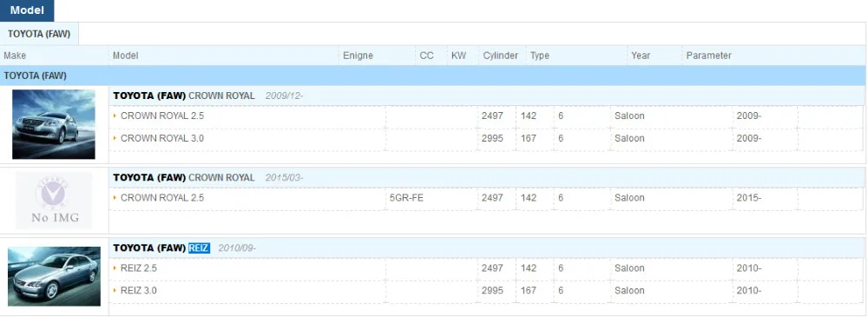Image resolution: width=868 pixels, height=317 pixels.
Task: Open the REIZ 3.0 link
Action: click(139, 290)
